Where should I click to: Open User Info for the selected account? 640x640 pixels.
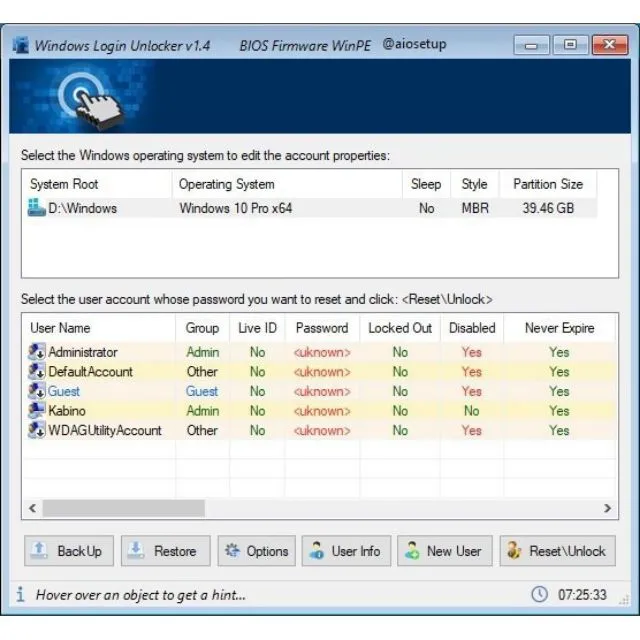tap(347, 551)
